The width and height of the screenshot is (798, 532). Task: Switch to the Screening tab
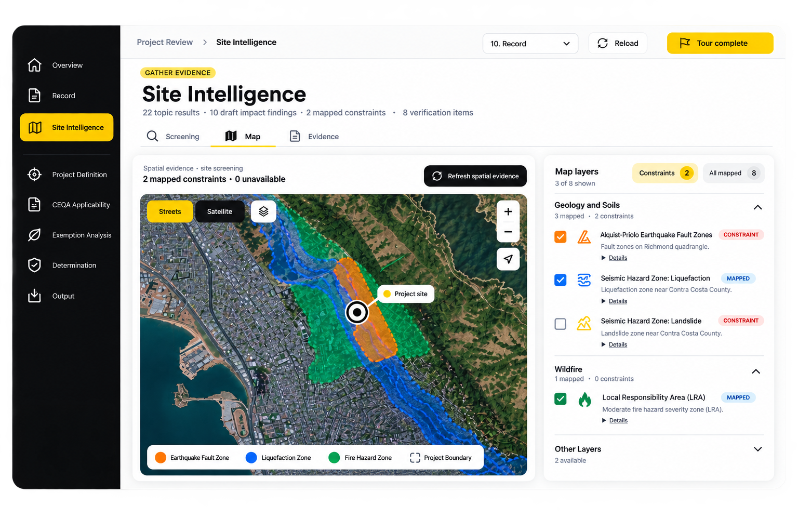174,136
